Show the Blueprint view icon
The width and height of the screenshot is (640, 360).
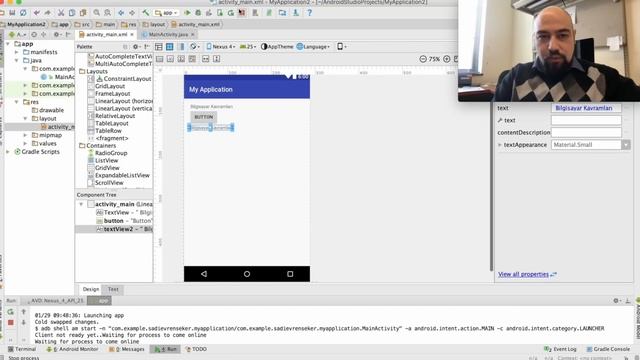(x=169, y=47)
